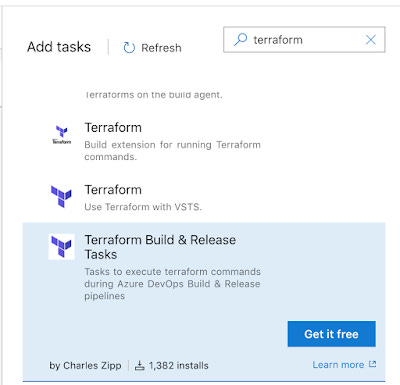Click 'Build extension for running Terraform commands' description
This screenshot has width=400, height=385.
[x=172, y=151]
